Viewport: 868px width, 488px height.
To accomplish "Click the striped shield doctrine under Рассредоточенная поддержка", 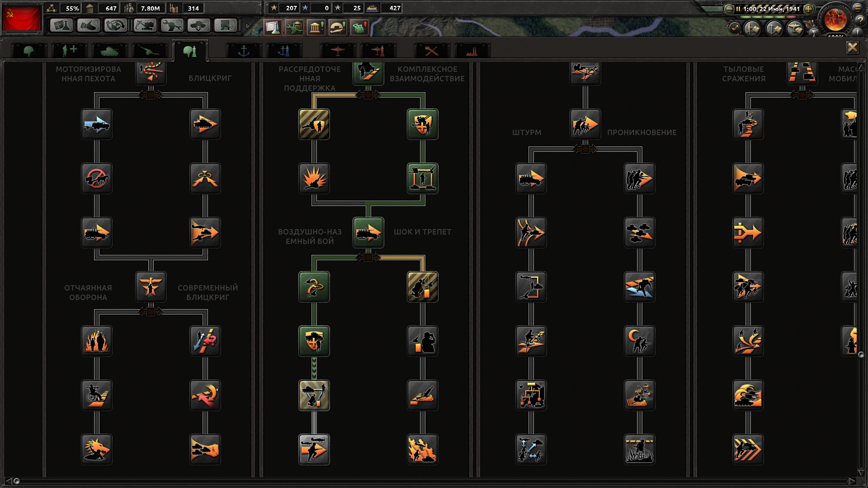I will 314,124.
